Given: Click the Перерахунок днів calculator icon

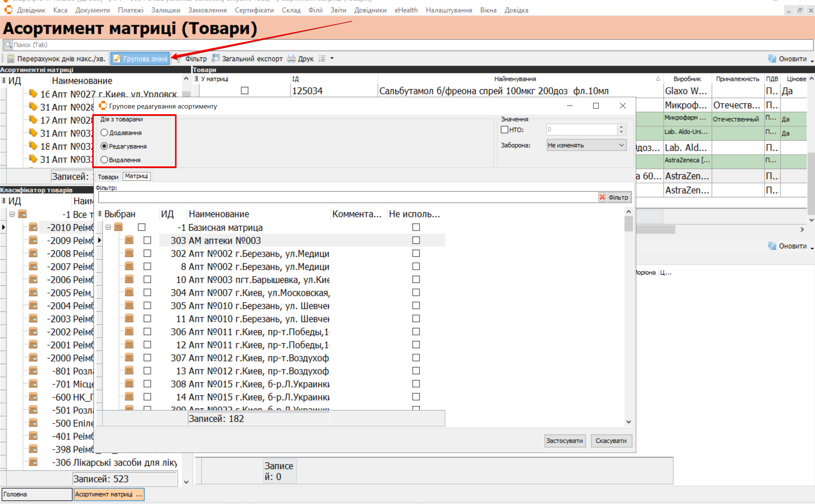Looking at the screenshot, I should tap(11, 59).
